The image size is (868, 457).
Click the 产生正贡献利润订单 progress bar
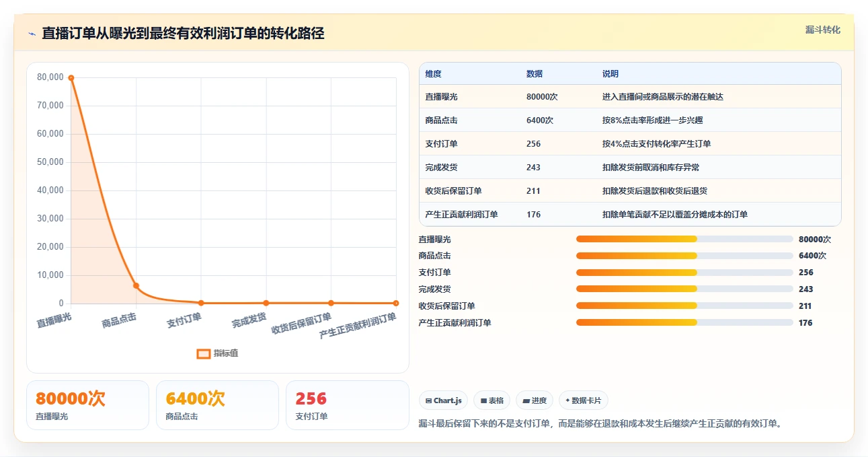pos(684,322)
